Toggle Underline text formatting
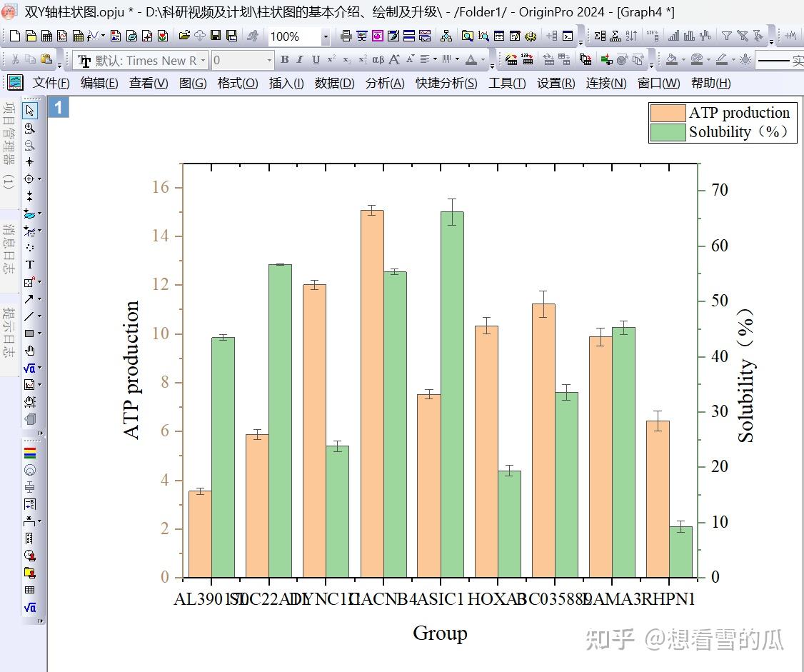The image size is (804, 672). click(316, 60)
